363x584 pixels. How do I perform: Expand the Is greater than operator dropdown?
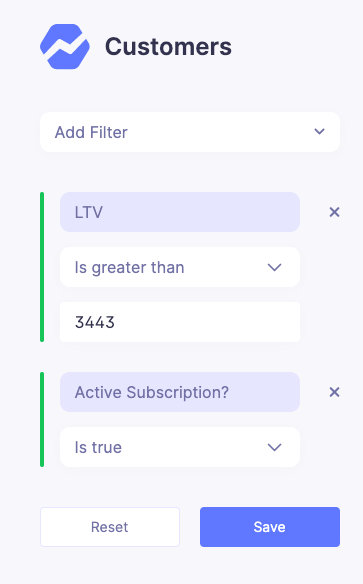click(180, 267)
